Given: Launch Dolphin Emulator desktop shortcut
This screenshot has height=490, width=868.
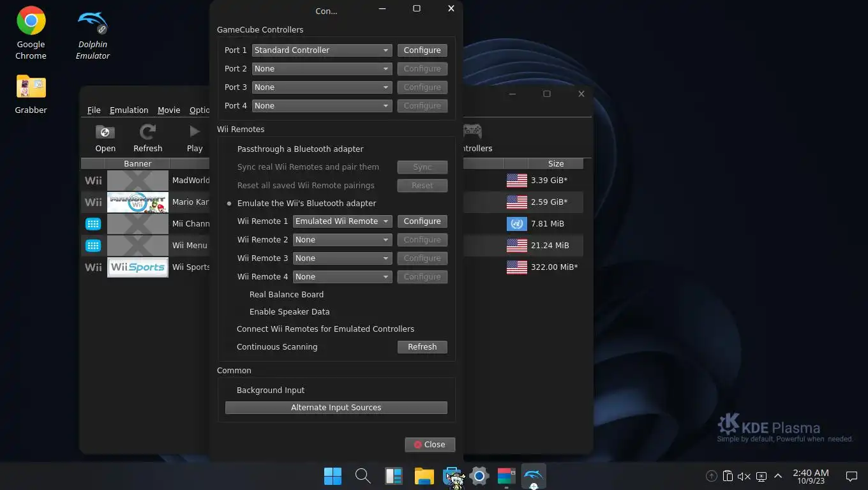Looking at the screenshot, I should click(x=93, y=33).
